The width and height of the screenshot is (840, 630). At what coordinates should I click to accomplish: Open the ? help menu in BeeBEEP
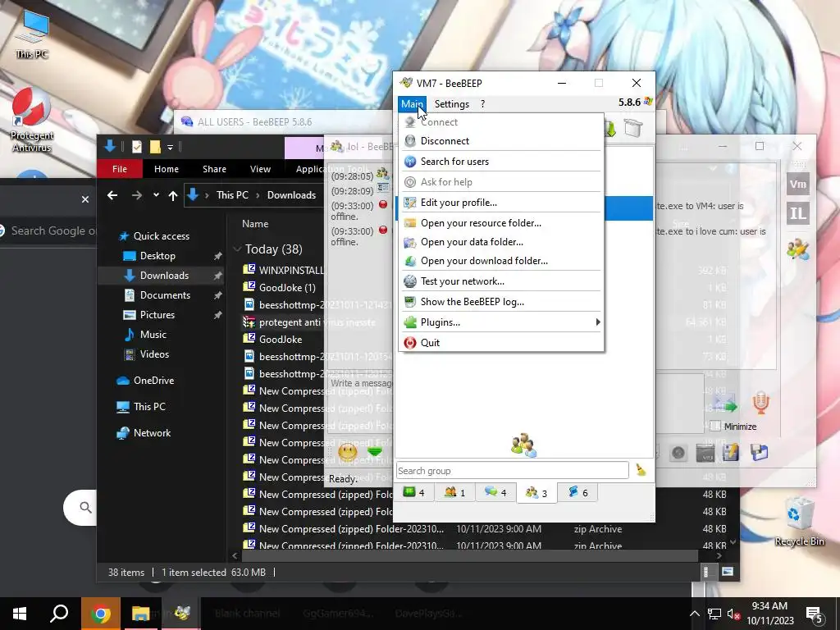pyautogui.click(x=482, y=104)
